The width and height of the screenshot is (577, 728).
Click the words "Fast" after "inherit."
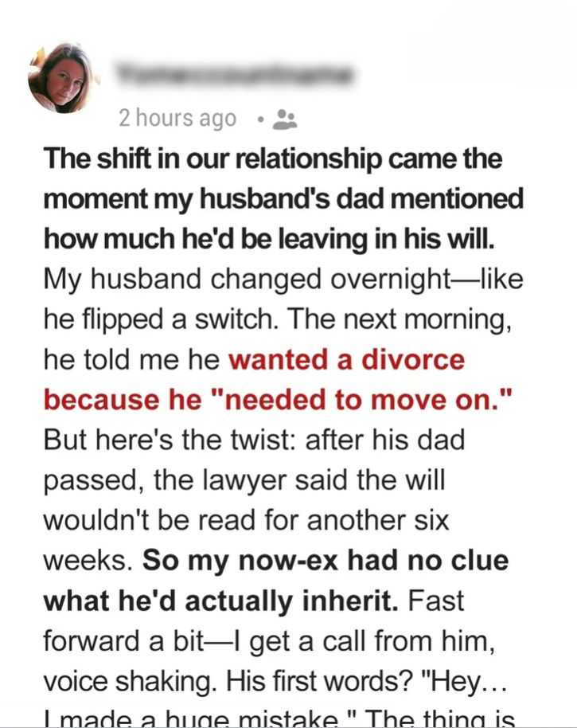coord(436,601)
